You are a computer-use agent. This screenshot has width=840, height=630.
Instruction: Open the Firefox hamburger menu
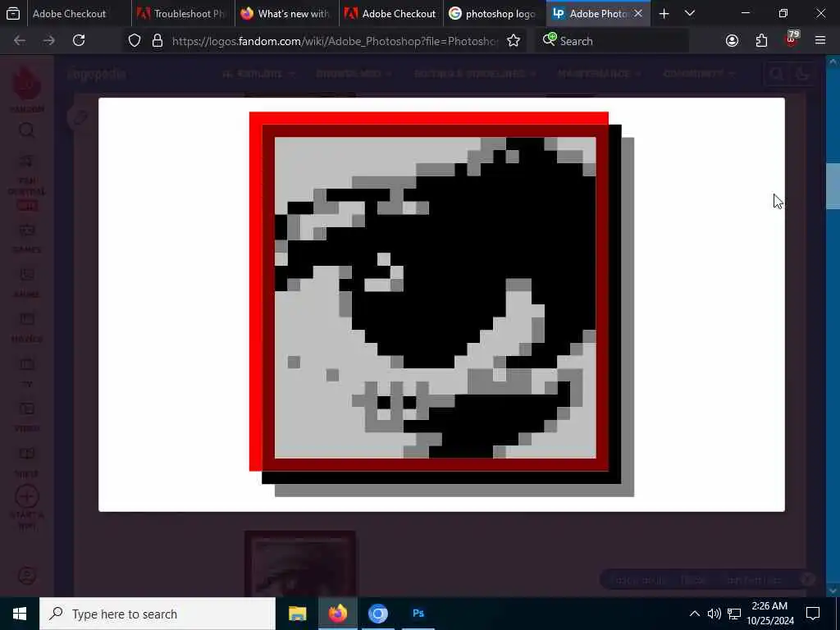820,41
